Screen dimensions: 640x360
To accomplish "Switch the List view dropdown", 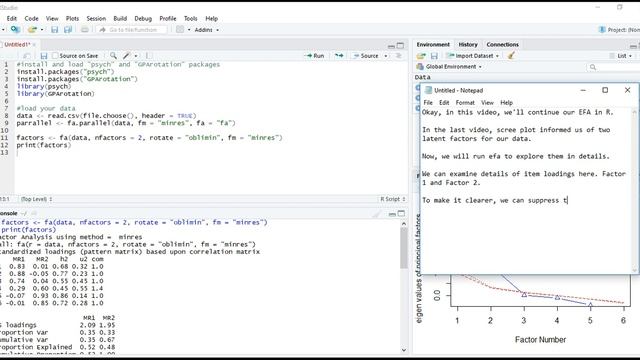I will tap(621, 56).
